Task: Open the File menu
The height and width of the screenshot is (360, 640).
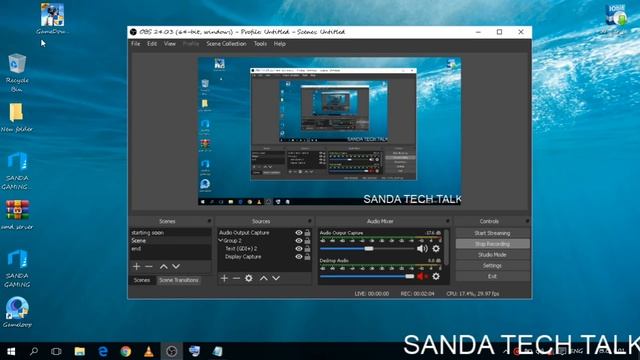Action: (x=136, y=44)
